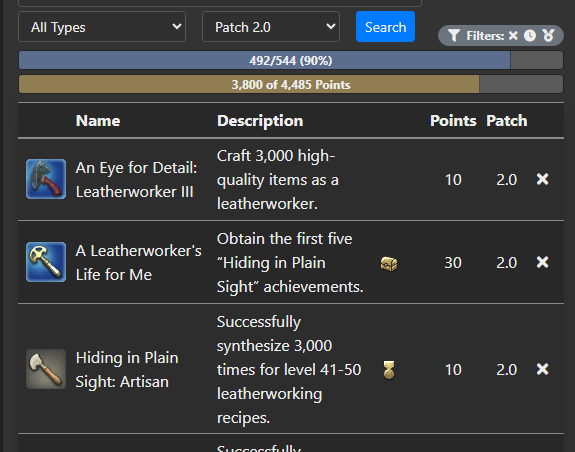The image size is (575, 452).
Task: Click description 'Obtain the first five' achievements
Action: [x=290, y=262]
